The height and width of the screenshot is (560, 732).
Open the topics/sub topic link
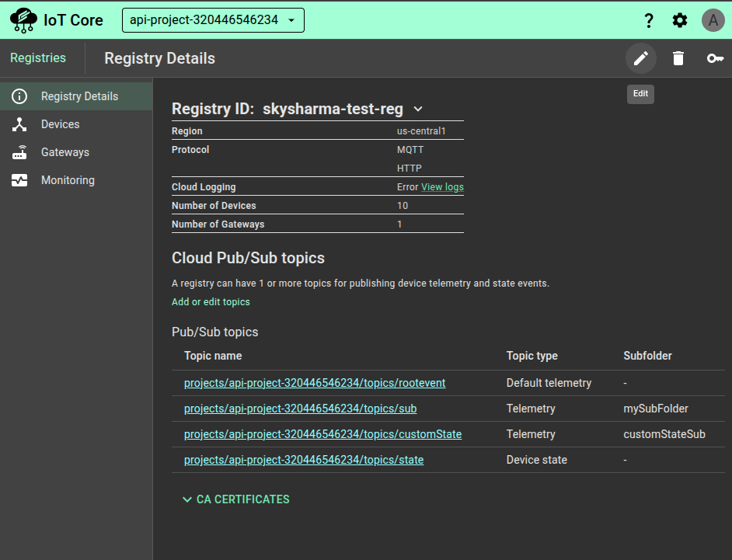[x=300, y=409]
